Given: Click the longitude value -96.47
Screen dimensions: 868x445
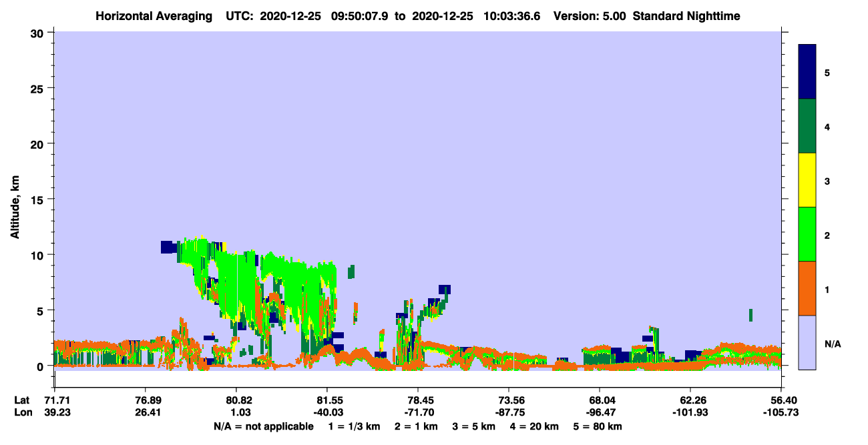Looking at the screenshot, I should (600, 412).
